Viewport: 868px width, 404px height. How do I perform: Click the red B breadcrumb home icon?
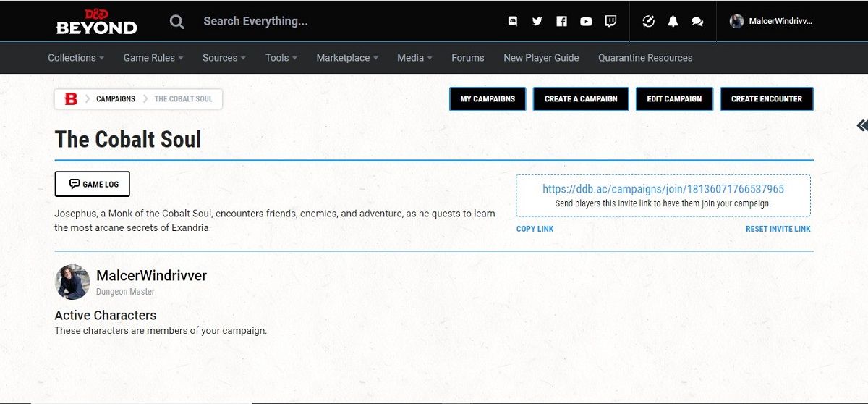tap(70, 98)
